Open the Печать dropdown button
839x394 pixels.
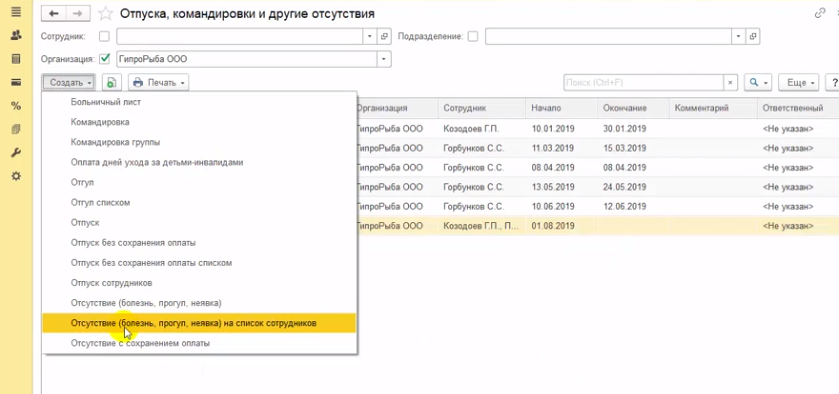[158, 82]
